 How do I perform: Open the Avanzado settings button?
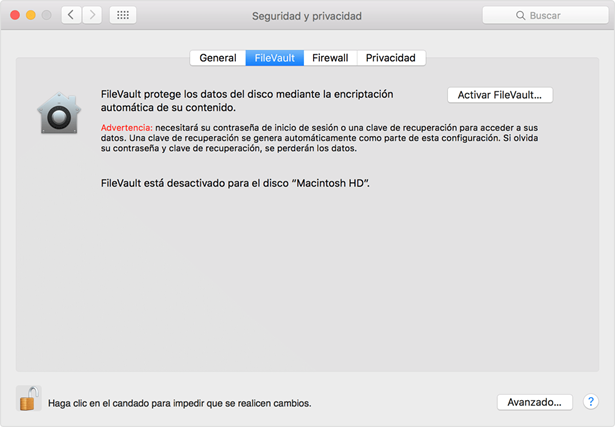coord(535,401)
